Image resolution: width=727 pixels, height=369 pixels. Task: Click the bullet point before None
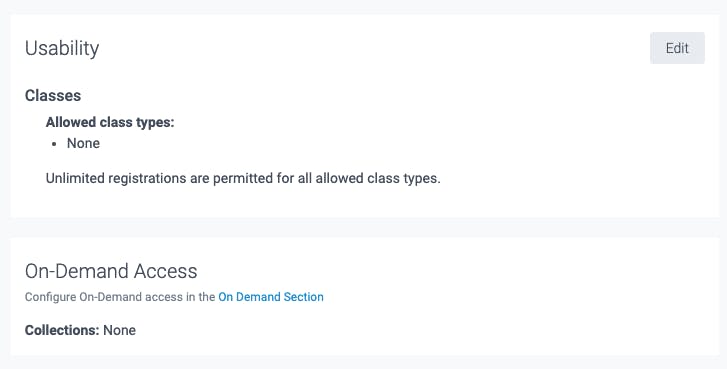(54, 144)
